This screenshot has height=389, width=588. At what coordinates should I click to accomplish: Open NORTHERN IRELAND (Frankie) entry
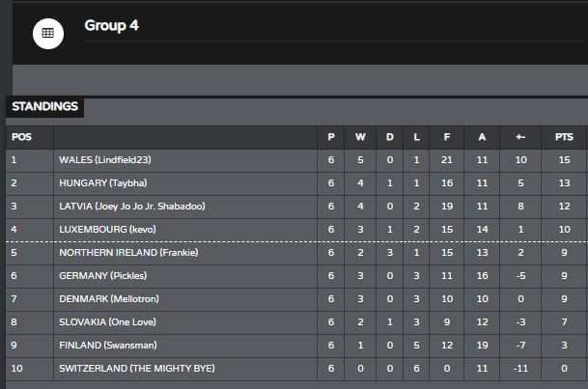pos(128,253)
